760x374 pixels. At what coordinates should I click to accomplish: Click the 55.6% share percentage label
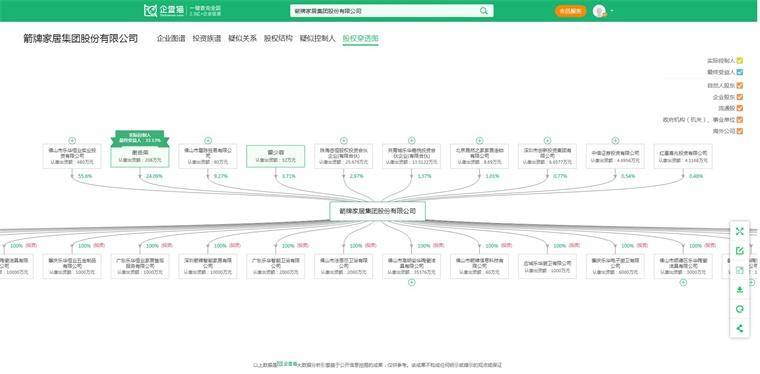pos(85,176)
